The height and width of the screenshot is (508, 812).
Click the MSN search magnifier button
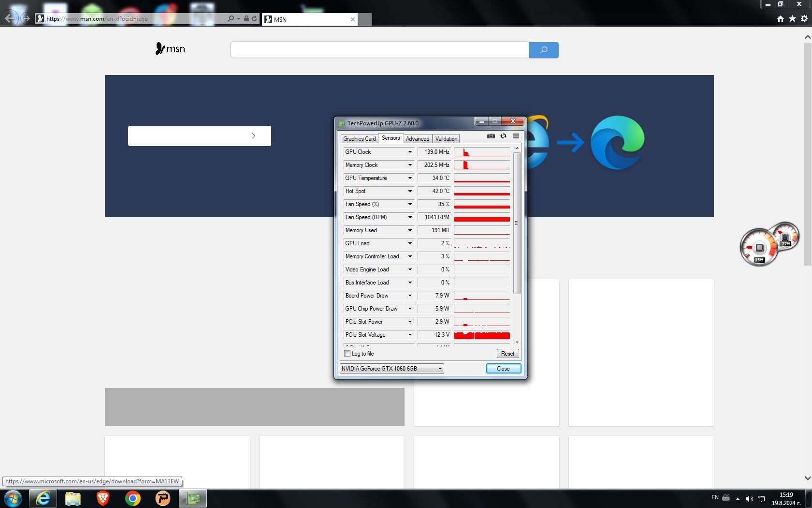tap(544, 50)
